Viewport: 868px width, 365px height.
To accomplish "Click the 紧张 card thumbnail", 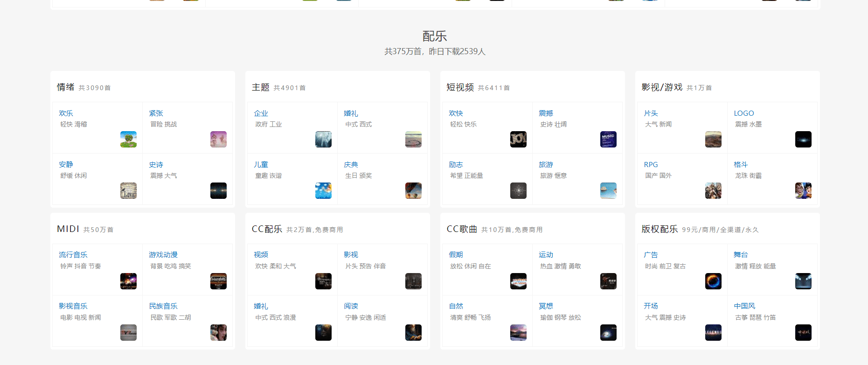I will coord(218,139).
